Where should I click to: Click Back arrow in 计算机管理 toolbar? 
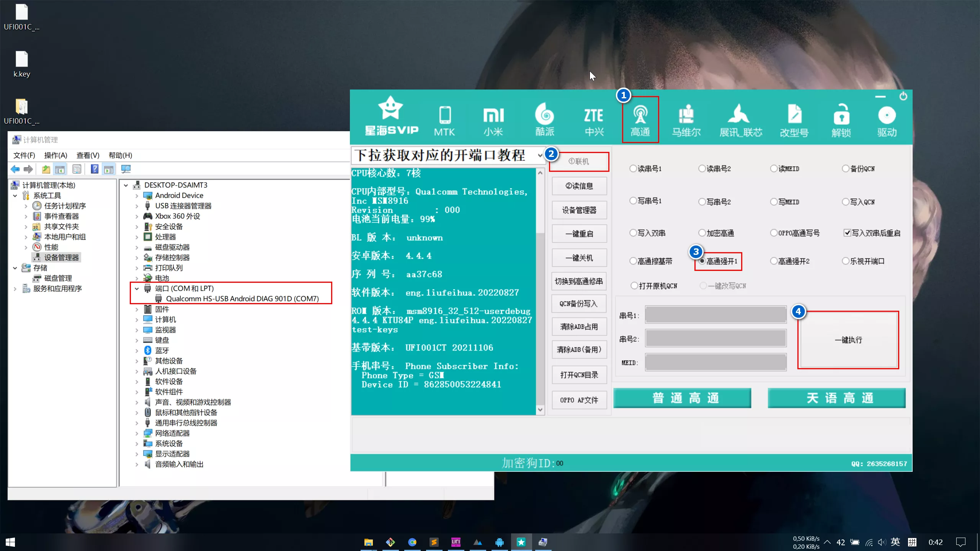tap(15, 169)
